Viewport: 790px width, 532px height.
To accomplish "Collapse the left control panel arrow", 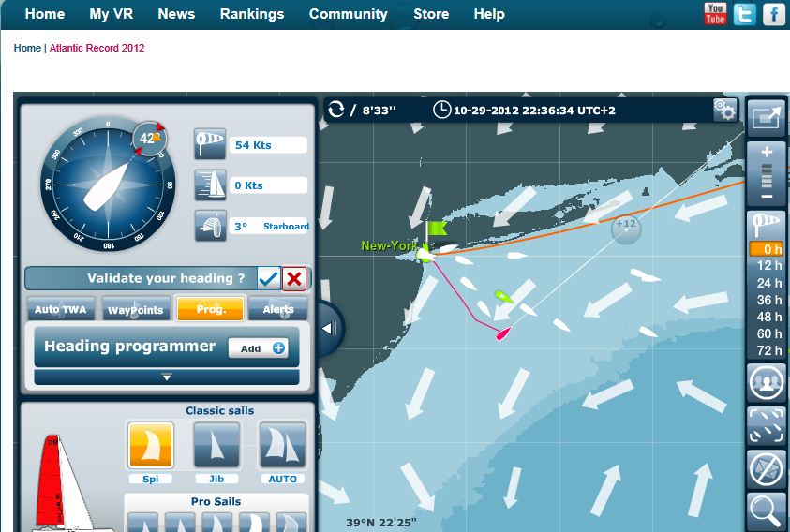I will (x=329, y=329).
